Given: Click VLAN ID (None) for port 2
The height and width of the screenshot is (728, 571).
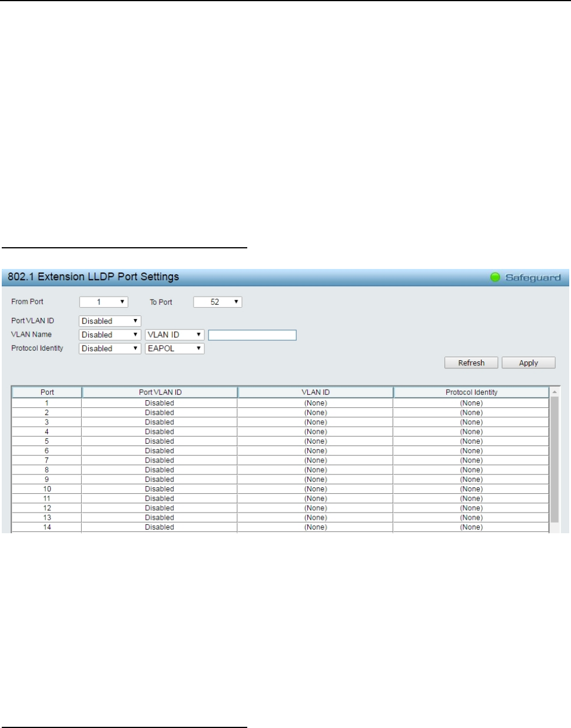Looking at the screenshot, I should coord(316,413).
